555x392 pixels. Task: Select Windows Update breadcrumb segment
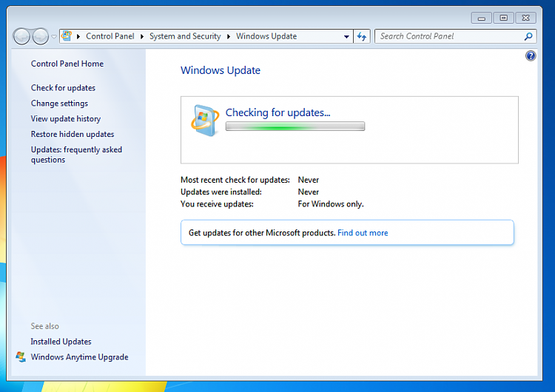[x=266, y=36]
